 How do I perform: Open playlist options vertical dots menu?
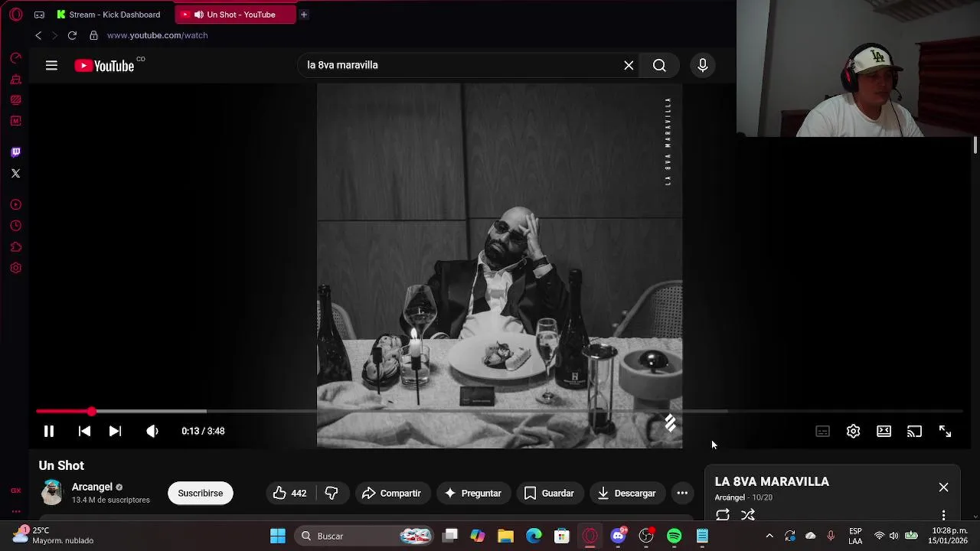click(943, 515)
